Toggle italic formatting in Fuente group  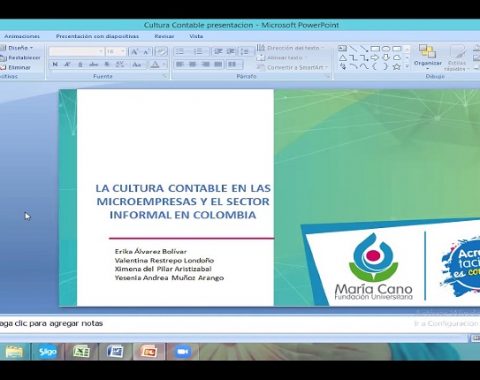click(x=67, y=64)
